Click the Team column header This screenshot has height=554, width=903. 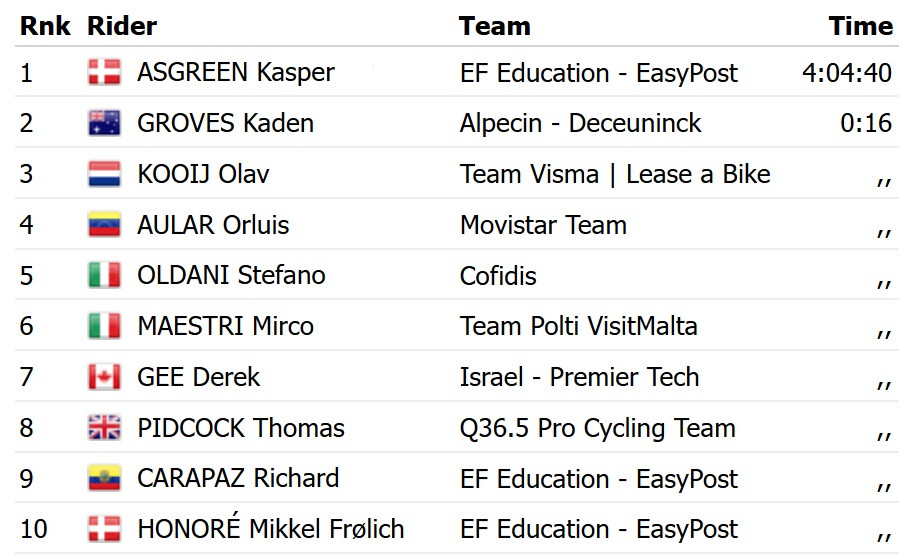click(495, 26)
